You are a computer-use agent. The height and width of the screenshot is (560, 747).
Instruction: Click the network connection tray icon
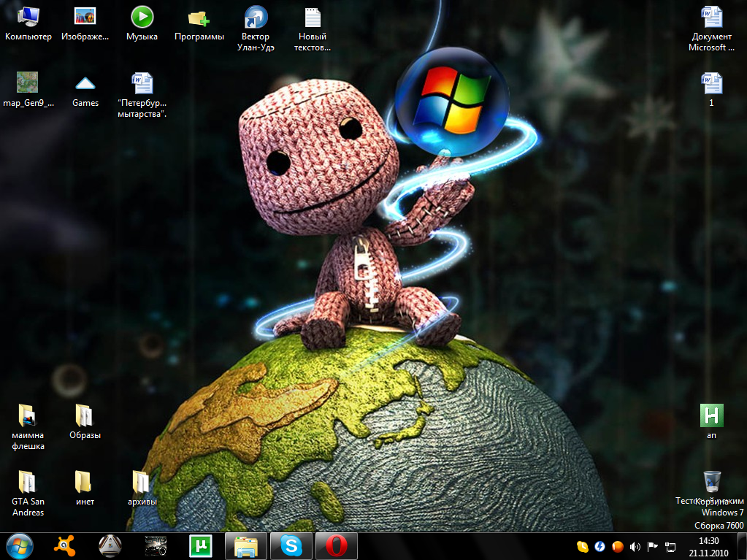[670, 546]
